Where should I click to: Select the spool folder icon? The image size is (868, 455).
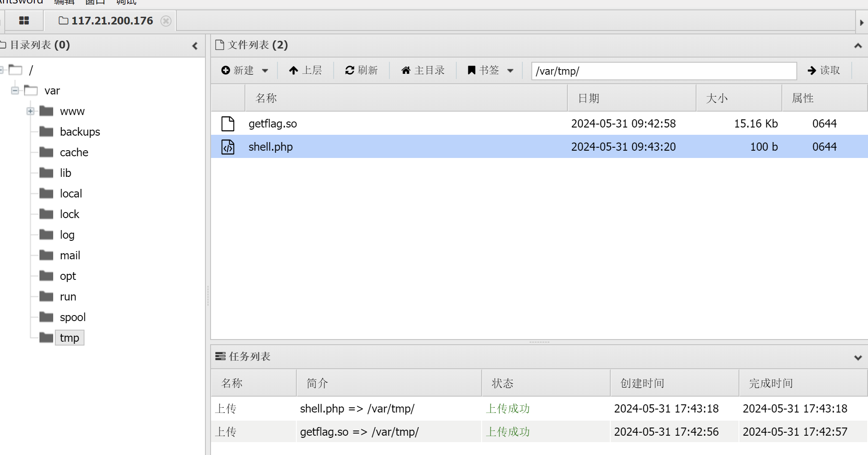pyautogui.click(x=46, y=317)
